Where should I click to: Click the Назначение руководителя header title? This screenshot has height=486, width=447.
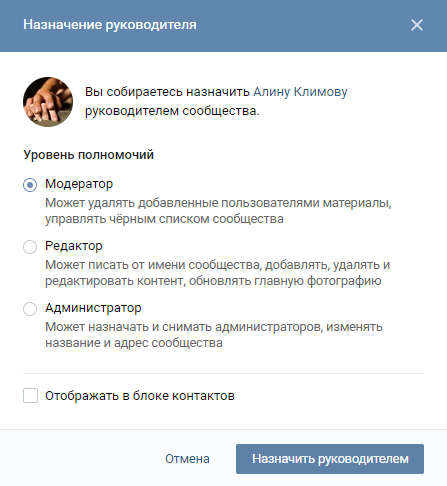point(110,25)
